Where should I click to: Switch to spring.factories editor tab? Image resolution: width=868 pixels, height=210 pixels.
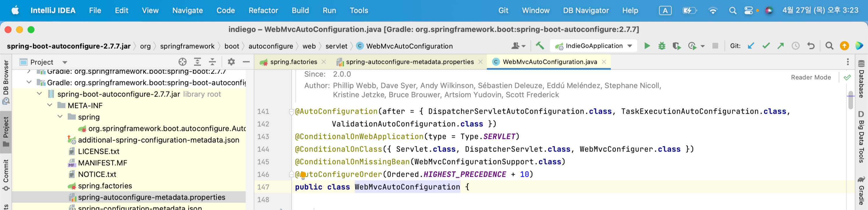293,62
